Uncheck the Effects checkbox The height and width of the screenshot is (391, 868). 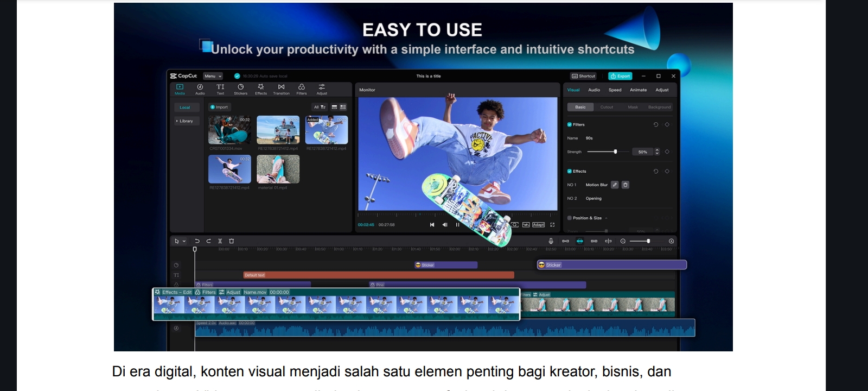[570, 171]
